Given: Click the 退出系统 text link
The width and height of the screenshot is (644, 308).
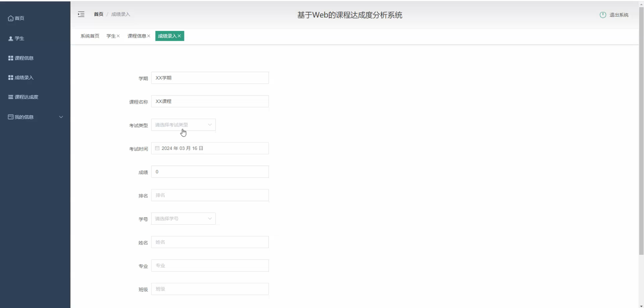Looking at the screenshot, I should point(619,15).
